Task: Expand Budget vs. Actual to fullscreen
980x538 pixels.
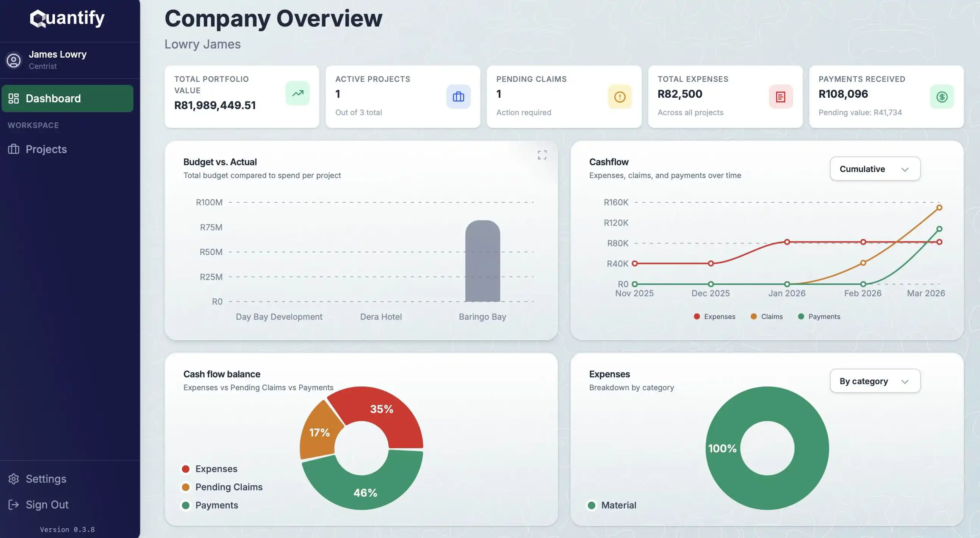Action: [x=543, y=155]
